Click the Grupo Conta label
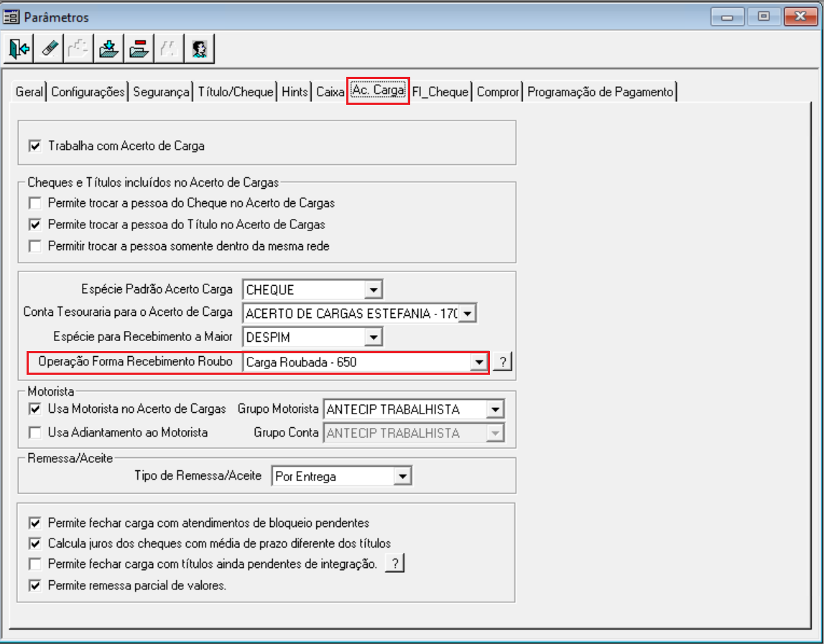824x644 pixels. [x=286, y=432]
